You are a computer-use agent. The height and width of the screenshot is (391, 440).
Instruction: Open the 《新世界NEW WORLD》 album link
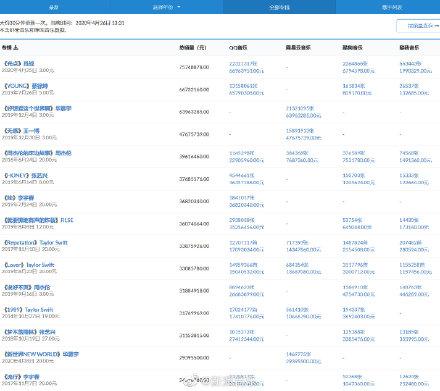pyautogui.click(x=41, y=354)
